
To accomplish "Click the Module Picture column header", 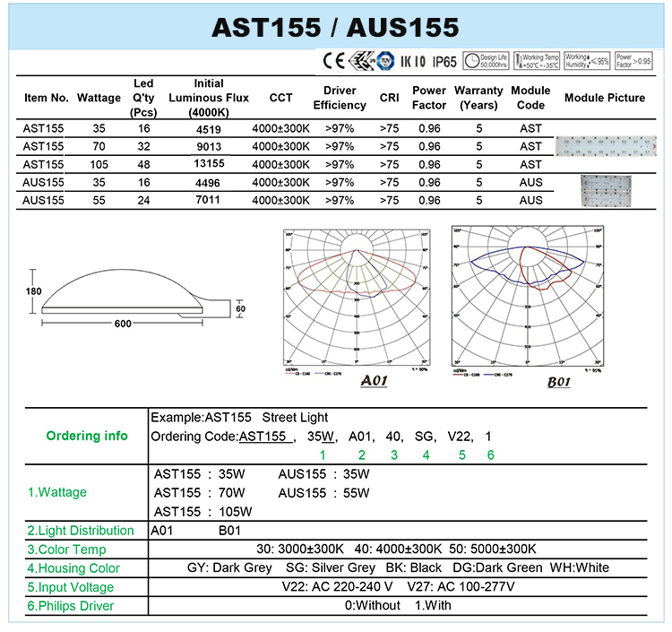I will click(605, 98).
